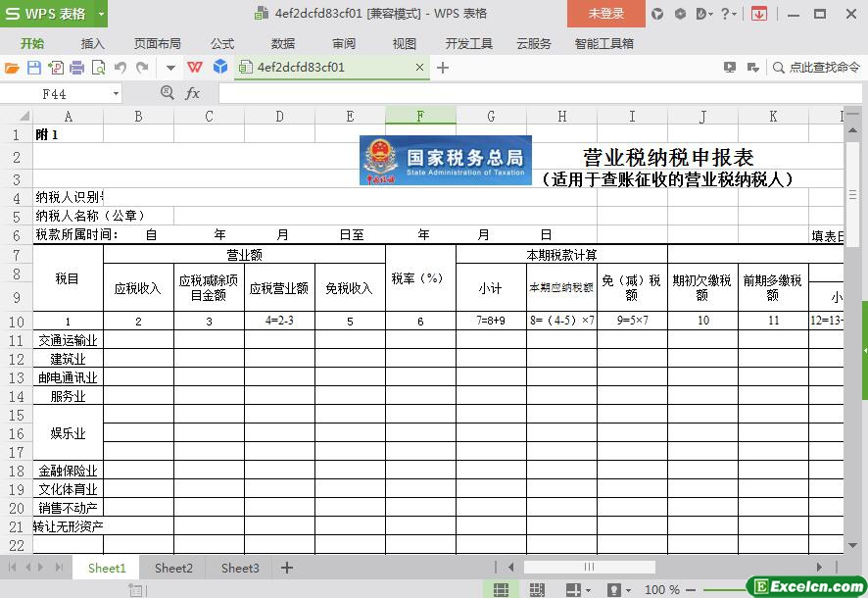Click the select-all corner of the grid
Image resolution: width=868 pixels, height=598 pixels.
point(17,116)
